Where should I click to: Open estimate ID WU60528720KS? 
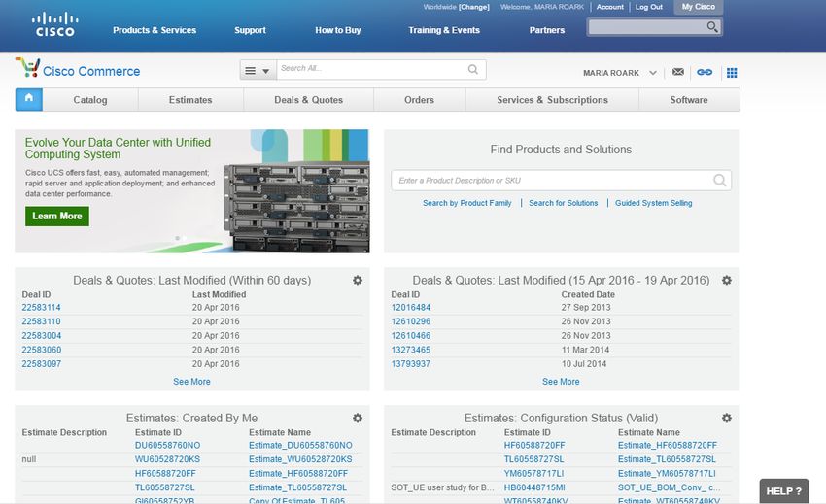[167, 459]
